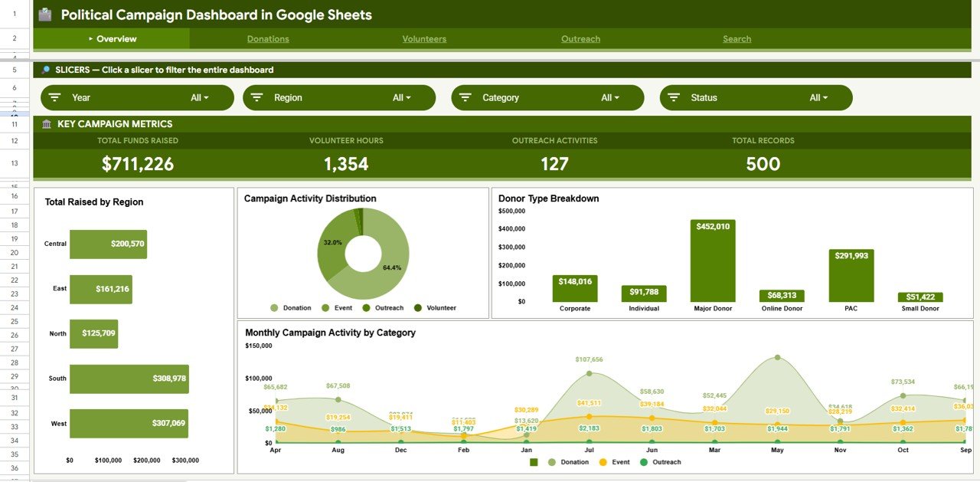The height and width of the screenshot is (482, 980).
Task: Click Donation legend marker in monthly chart
Action: (x=551, y=462)
